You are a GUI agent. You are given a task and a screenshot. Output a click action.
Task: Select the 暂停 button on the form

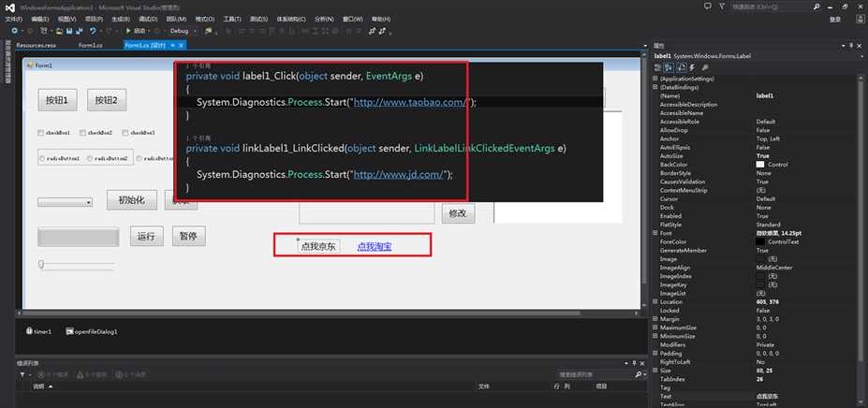189,236
